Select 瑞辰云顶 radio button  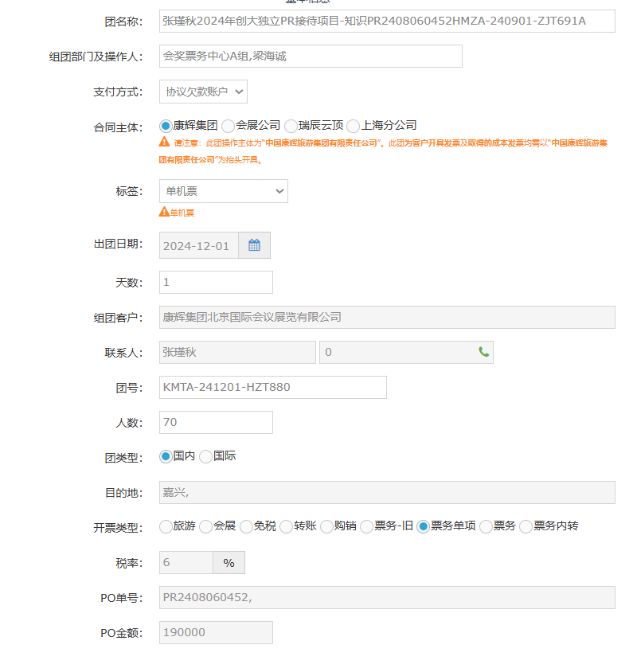tap(291, 126)
